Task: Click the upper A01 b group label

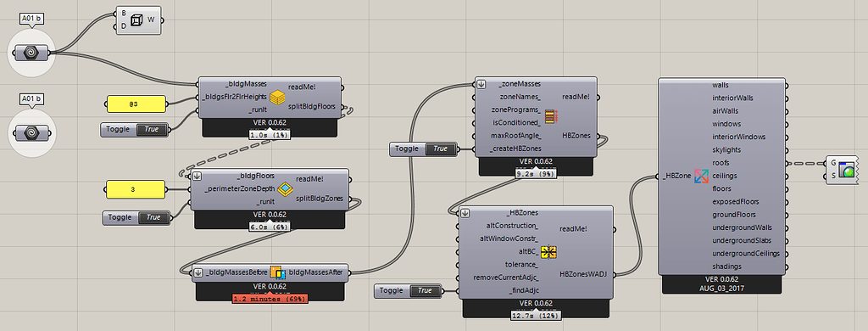Action: [x=32, y=20]
